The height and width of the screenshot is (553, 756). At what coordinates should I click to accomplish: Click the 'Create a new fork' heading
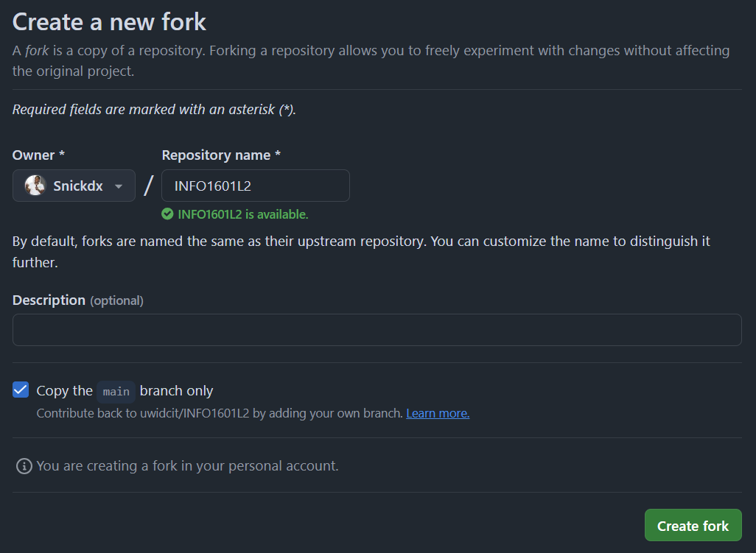point(110,21)
